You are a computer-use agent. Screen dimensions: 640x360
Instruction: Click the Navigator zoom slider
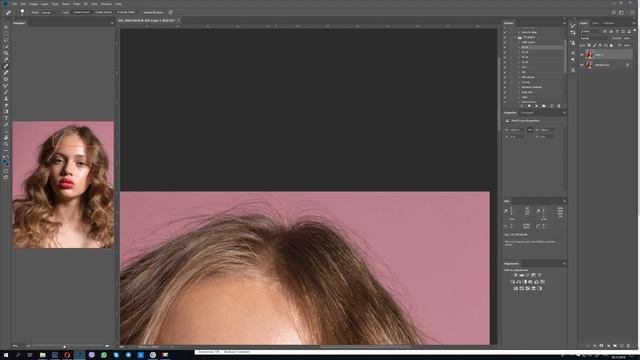click(x=64, y=346)
